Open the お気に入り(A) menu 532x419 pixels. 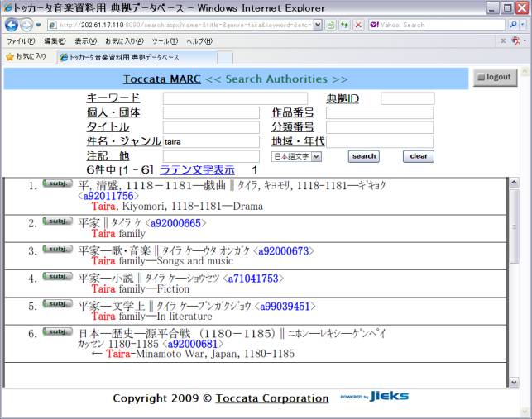pyautogui.click(x=124, y=41)
